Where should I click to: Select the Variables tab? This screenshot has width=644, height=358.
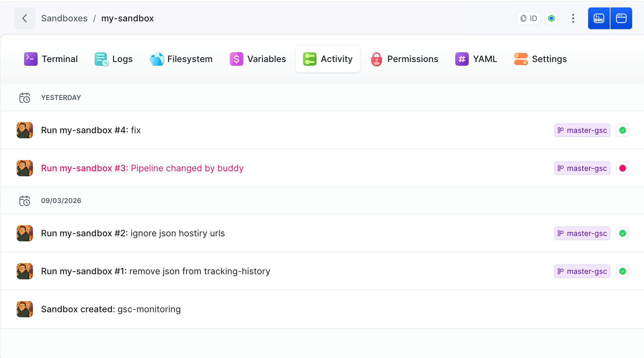258,59
